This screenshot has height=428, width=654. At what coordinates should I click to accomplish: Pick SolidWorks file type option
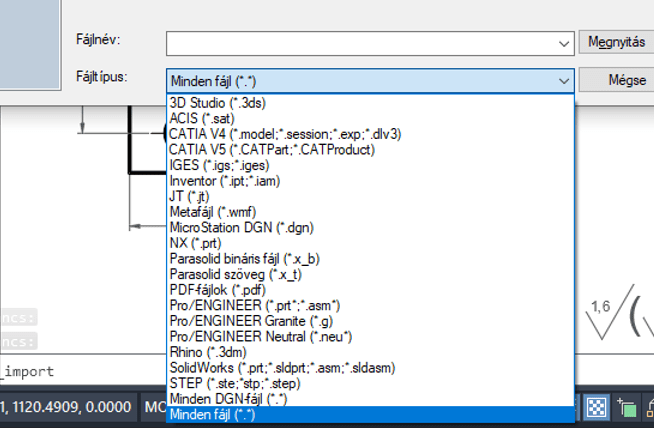point(282,367)
